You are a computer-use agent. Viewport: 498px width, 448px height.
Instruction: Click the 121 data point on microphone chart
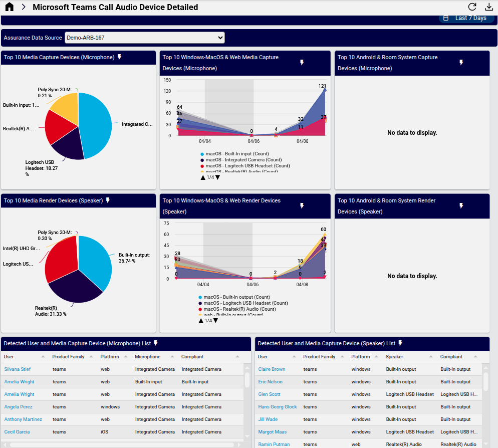(x=325, y=90)
